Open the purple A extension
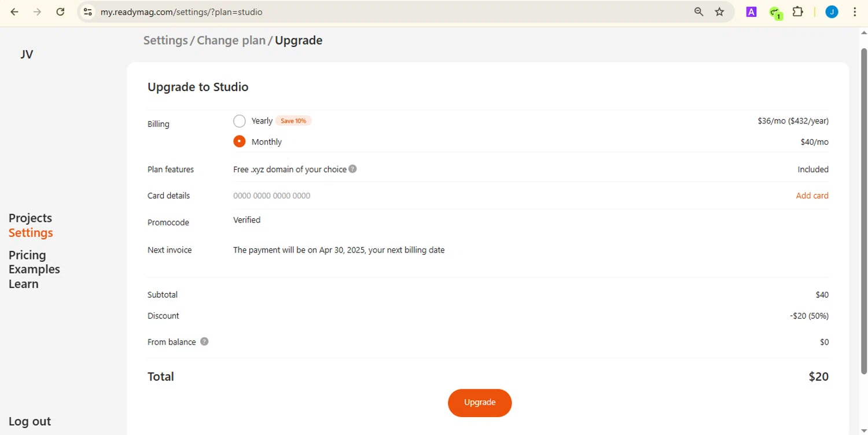The width and height of the screenshot is (868, 435). coord(751,12)
